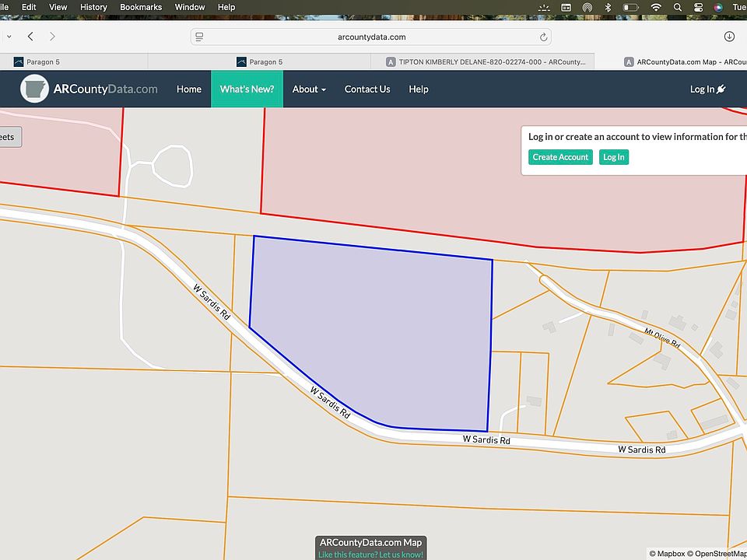Click the Bluetooth icon in menu bar
The height and width of the screenshot is (560, 747).
608,7
